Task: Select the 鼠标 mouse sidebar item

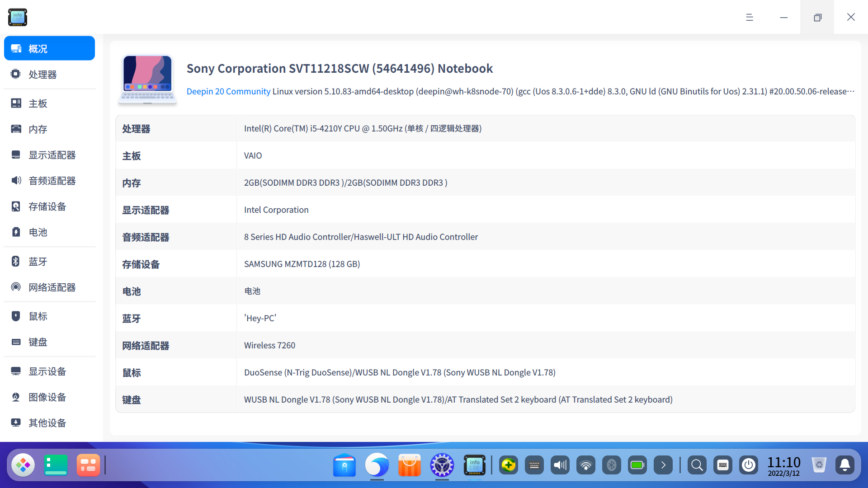Action: 38,316
